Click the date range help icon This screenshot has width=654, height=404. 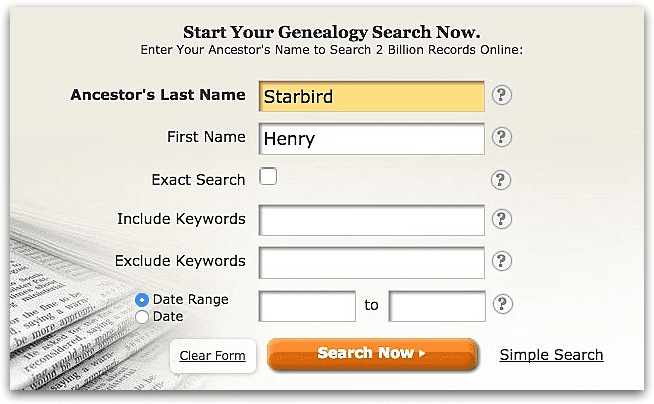point(502,304)
